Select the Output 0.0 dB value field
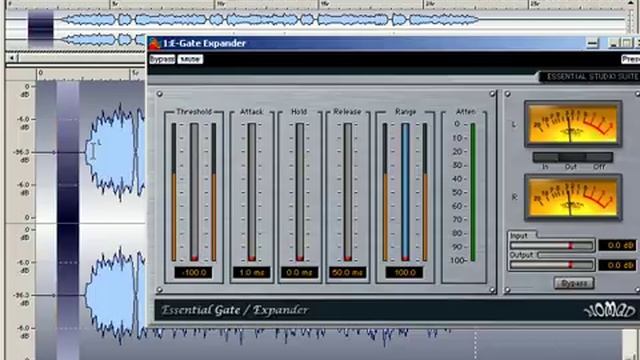The image size is (640, 360). point(617,265)
